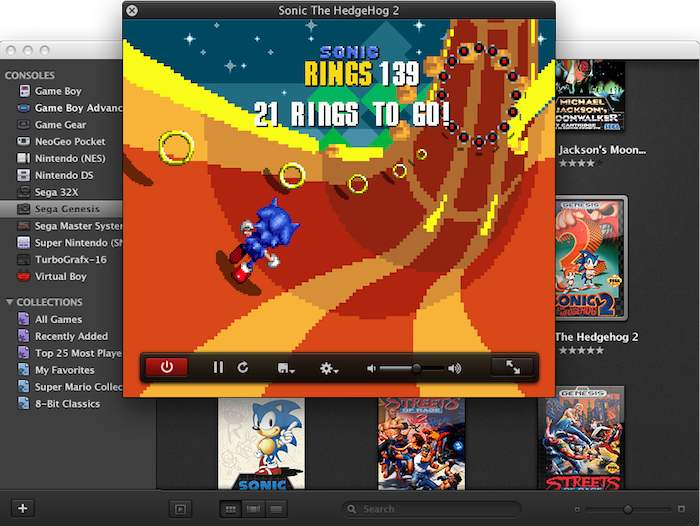Mute sound via the low volume icon
Viewport: 700px width, 526px height.
[x=371, y=368]
